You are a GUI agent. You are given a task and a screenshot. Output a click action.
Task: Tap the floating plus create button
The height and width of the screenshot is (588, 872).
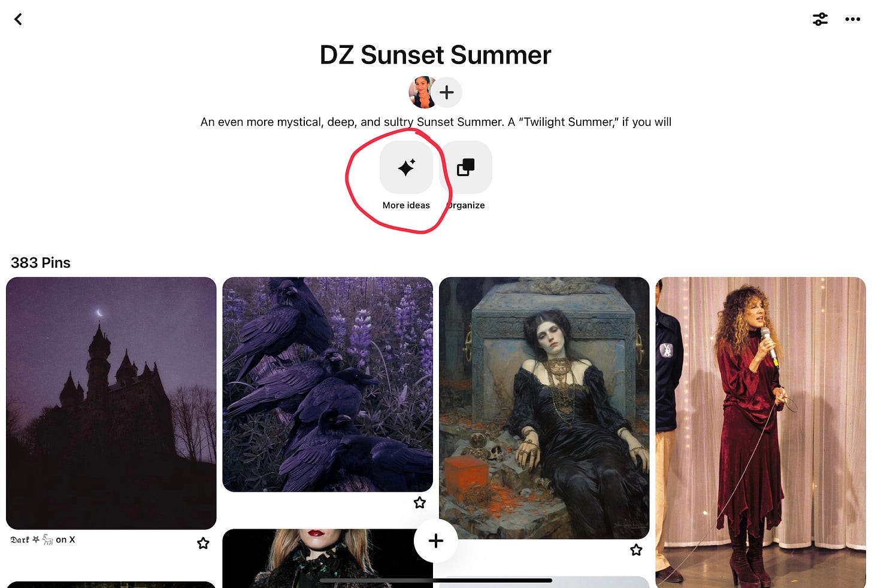436,541
